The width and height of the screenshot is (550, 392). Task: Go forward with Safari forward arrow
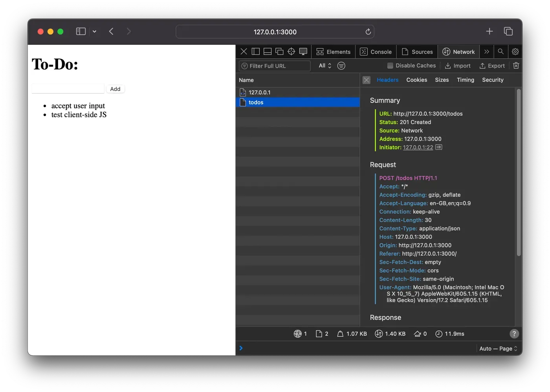pyautogui.click(x=128, y=31)
